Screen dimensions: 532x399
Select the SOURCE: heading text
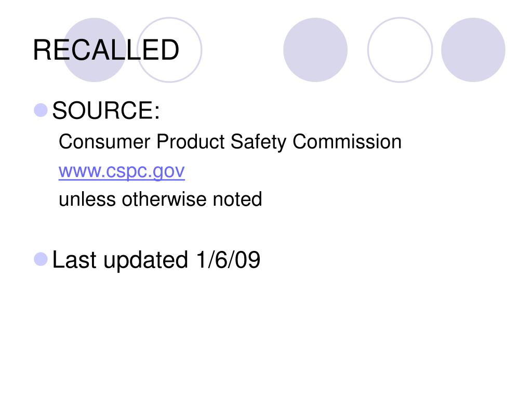[106, 110]
